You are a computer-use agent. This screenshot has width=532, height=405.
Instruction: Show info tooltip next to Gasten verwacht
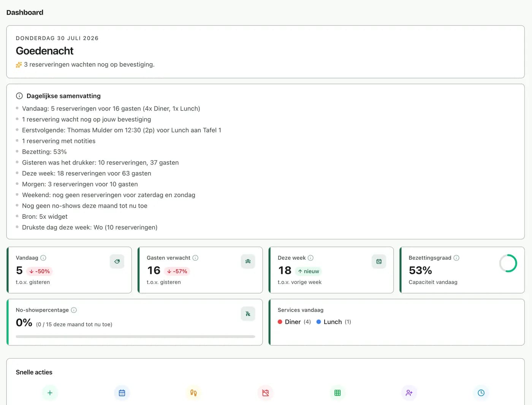[x=195, y=258]
